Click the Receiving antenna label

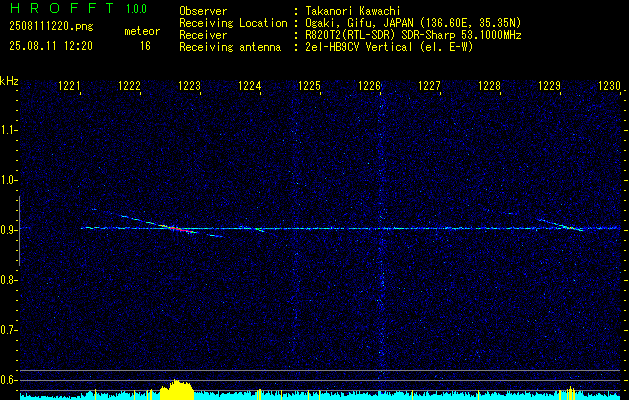pyautogui.click(x=230, y=47)
